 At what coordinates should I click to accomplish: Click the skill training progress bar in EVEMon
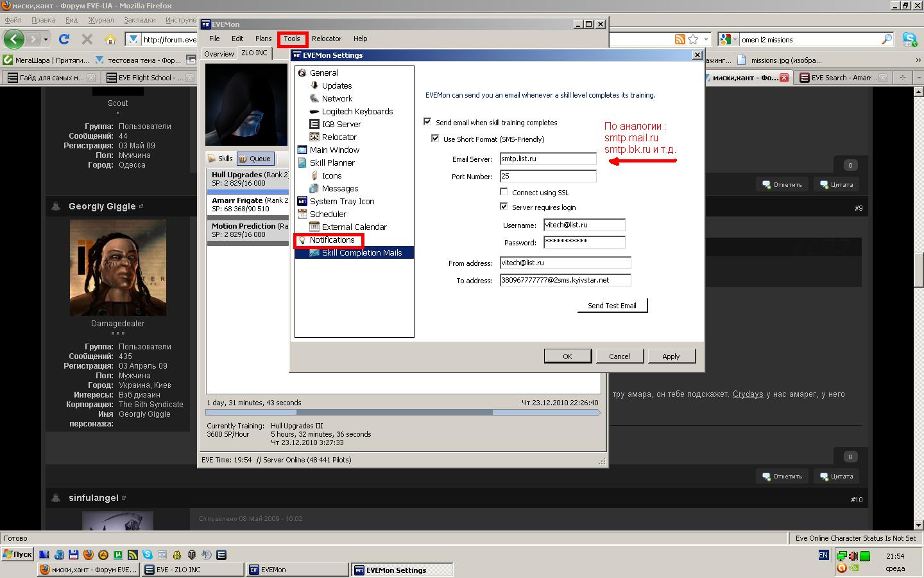[403, 412]
